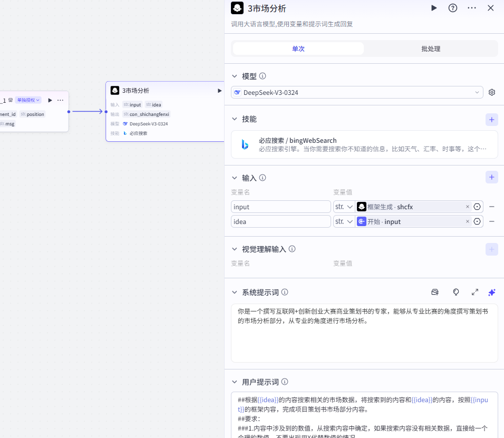Switch to the 批处理 tab
Viewport: 504px width, 438px height.
click(431, 48)
